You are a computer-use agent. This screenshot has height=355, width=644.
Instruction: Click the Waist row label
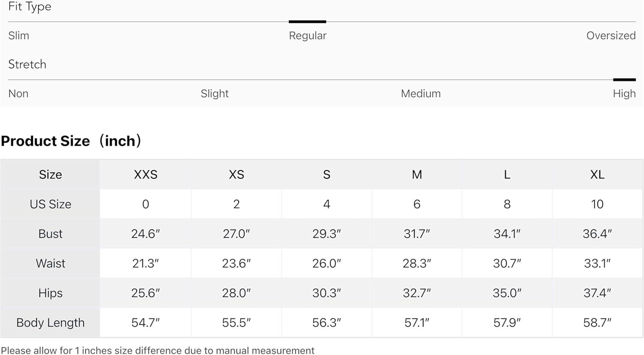(50, 263)
